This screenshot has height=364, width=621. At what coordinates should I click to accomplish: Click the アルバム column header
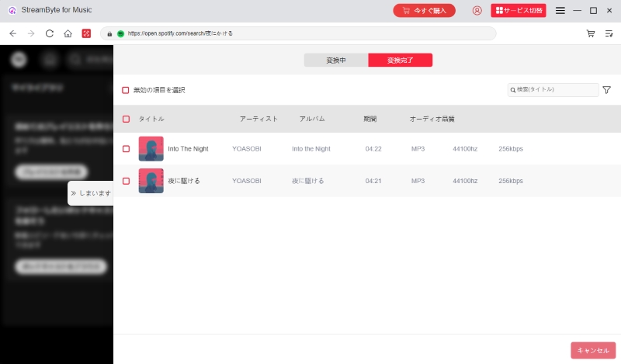(312, 119)
